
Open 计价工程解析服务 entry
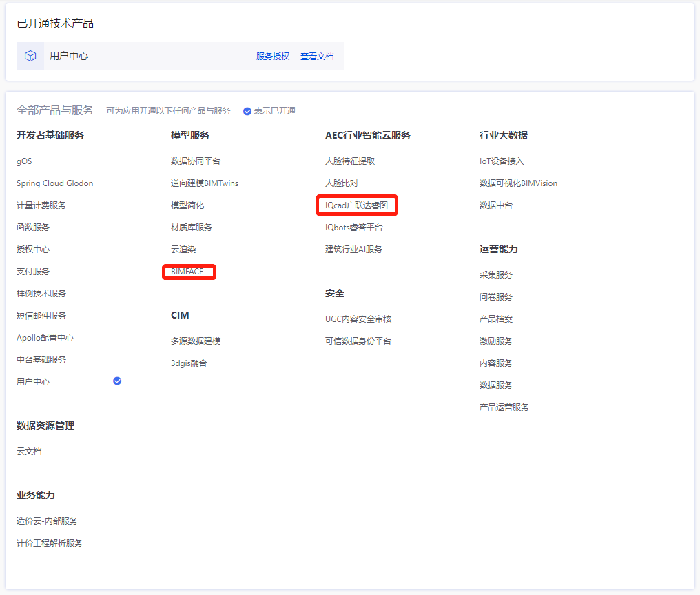tap(50, 543)
